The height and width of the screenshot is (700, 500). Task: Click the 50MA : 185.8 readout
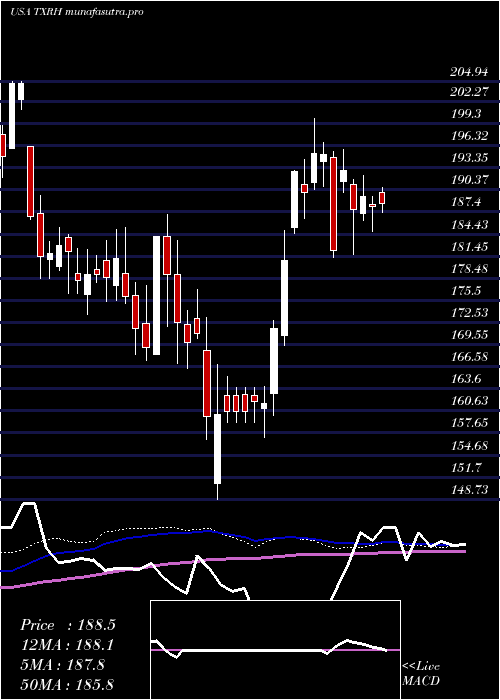pos(67,684)
